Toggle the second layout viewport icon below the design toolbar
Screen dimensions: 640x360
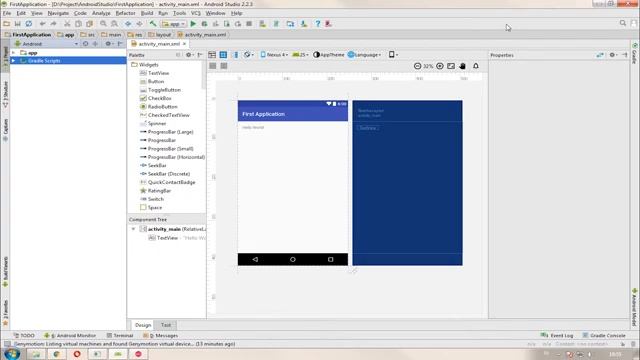[224, 66]
